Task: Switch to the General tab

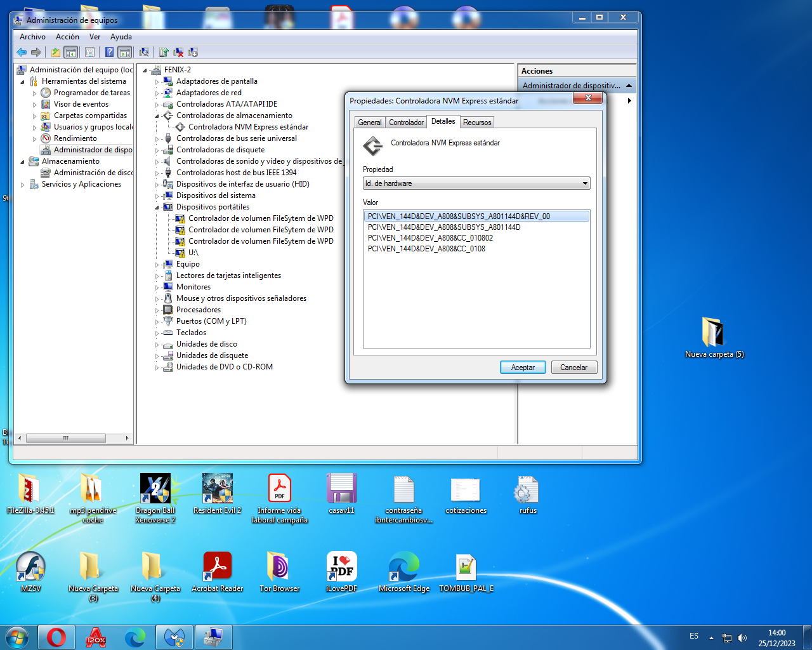Action: coord(370,123)
